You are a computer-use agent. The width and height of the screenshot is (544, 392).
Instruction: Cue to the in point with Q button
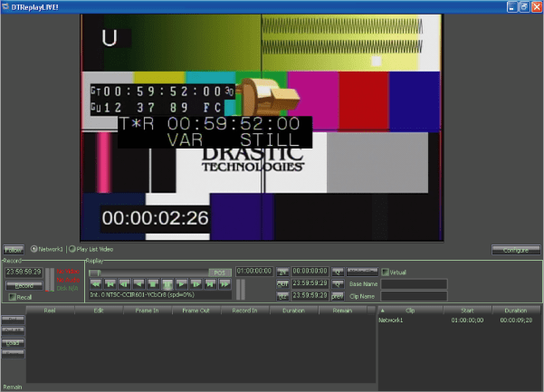point(338,272)
